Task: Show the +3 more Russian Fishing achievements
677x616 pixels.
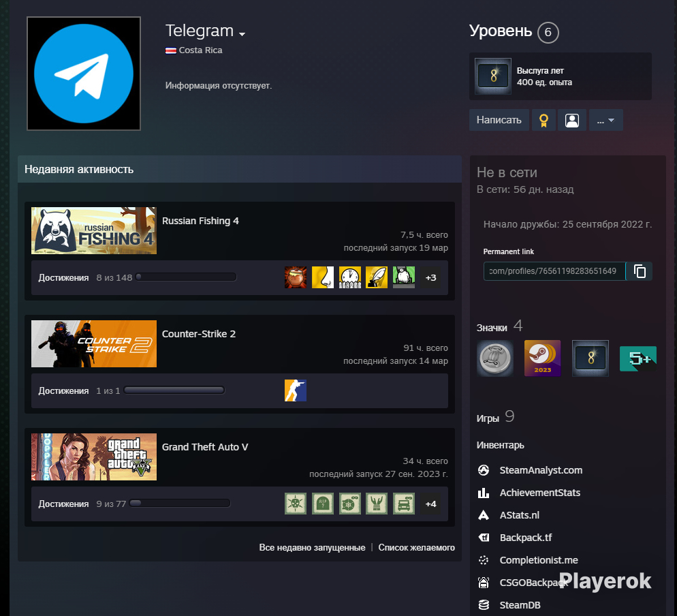Action: click(x=431, y=277)
